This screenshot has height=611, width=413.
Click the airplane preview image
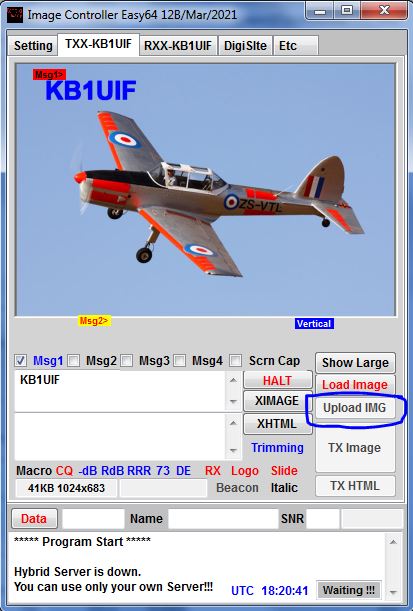point(205,190)
